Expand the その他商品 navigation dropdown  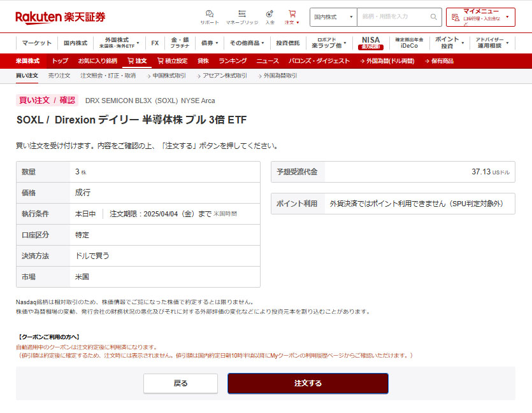247,43
